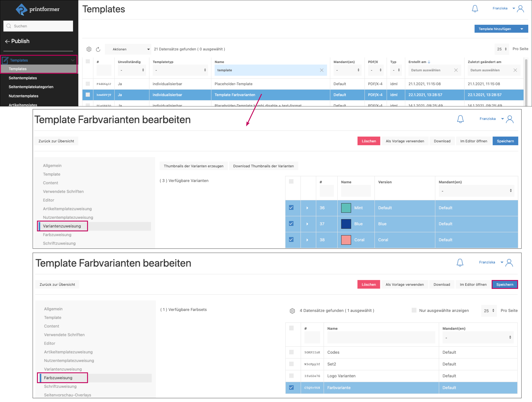Expand the Blue variant row arrow
This screenshot has width=532, height=402.
point(307,224)
